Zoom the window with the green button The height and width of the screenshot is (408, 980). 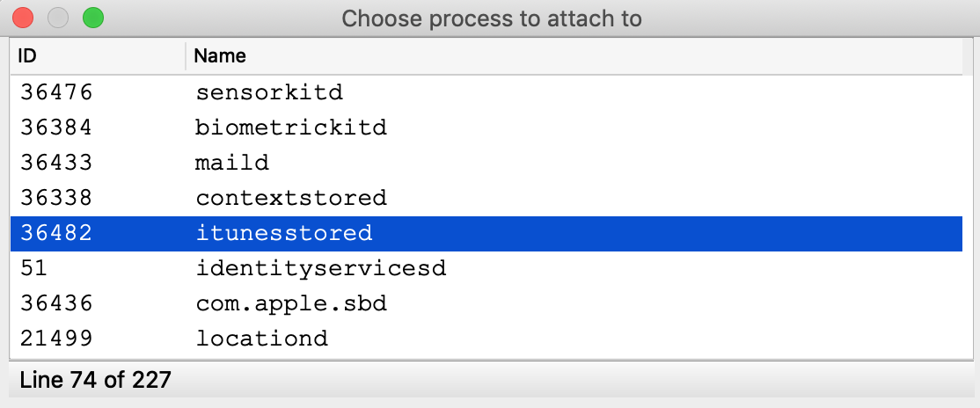coord(92,18)
